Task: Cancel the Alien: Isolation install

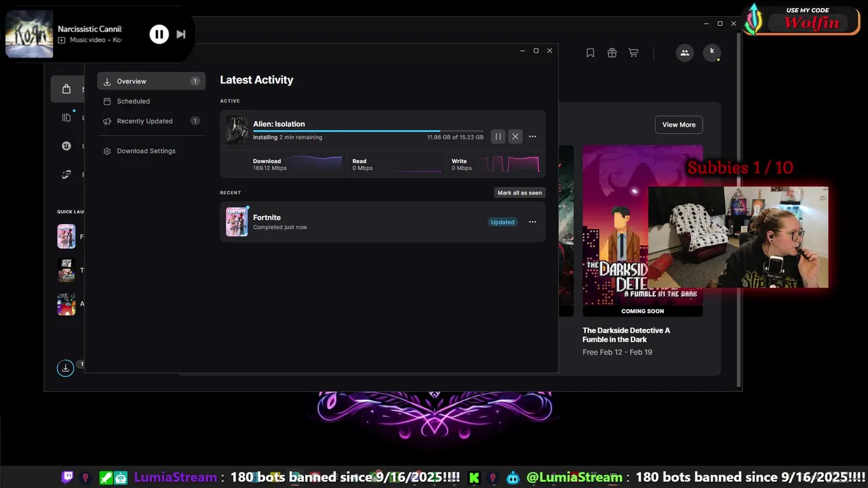Action: (515, 136)
